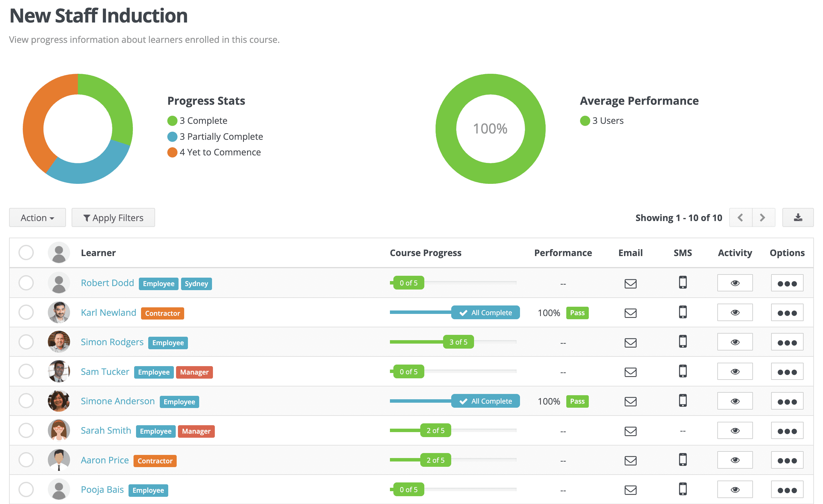
Task: Click the email envelope icon for Robert Dodd
Action: (x=630, y=284)
